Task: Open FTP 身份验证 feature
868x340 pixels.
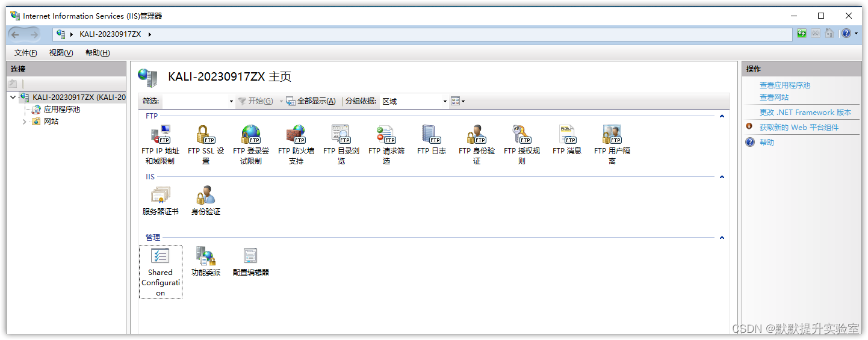Action: 477,144
